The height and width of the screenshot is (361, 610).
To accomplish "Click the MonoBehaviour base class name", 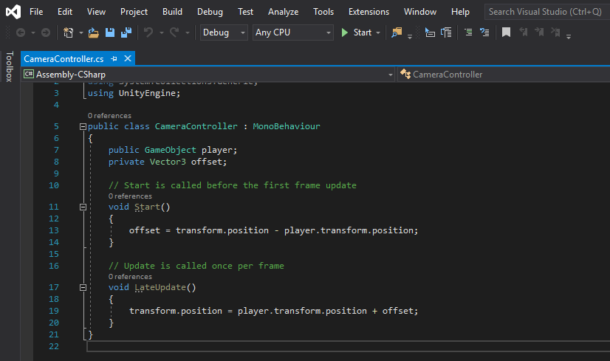I will click(286, 126).
